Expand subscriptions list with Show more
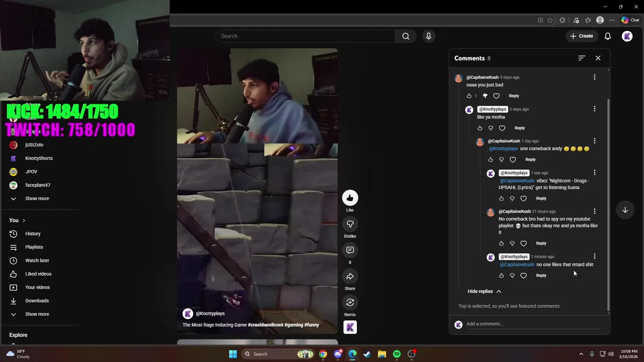Image resolution: width=644 pixels, height=362 pixels. point(37,199)
